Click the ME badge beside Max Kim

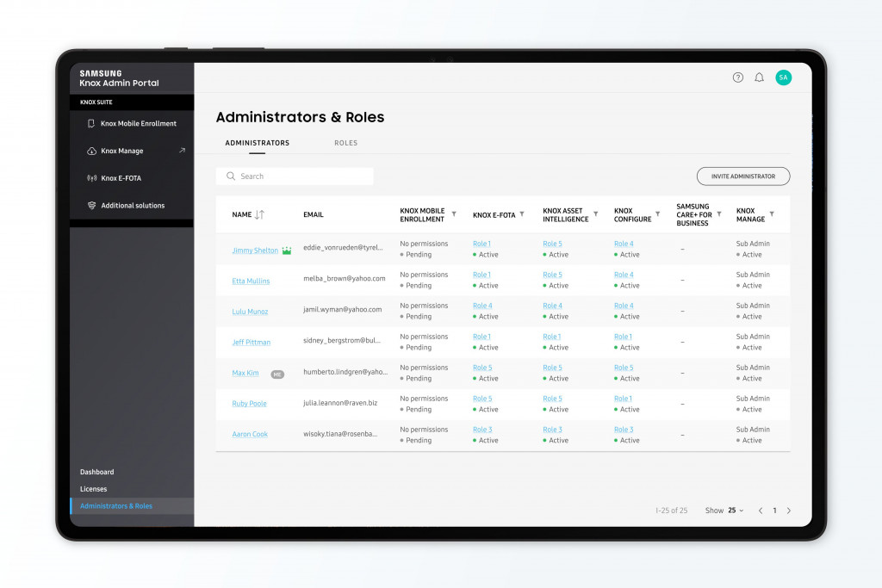pyautogui.click(x=276, y=373)
